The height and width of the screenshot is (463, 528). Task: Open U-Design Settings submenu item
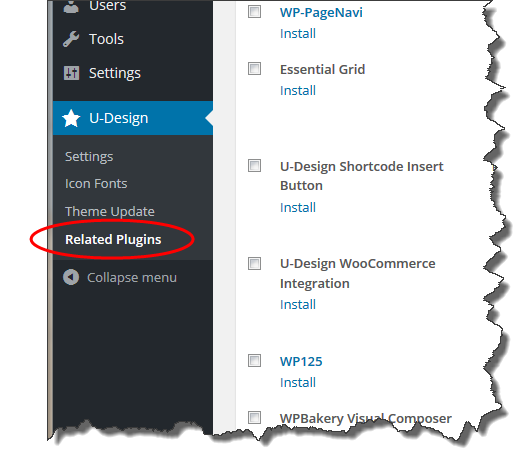[x=89, y=157]
